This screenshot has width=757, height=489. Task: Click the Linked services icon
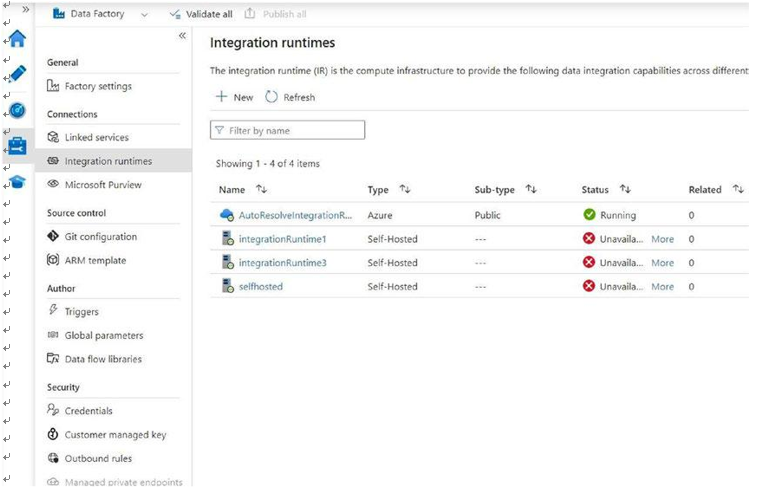tap(53, 137)
